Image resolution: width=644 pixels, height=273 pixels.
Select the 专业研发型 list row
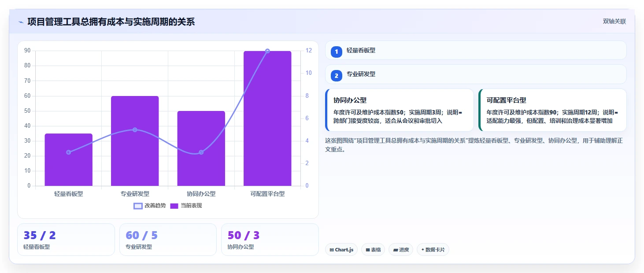click(x=476, y=74)
